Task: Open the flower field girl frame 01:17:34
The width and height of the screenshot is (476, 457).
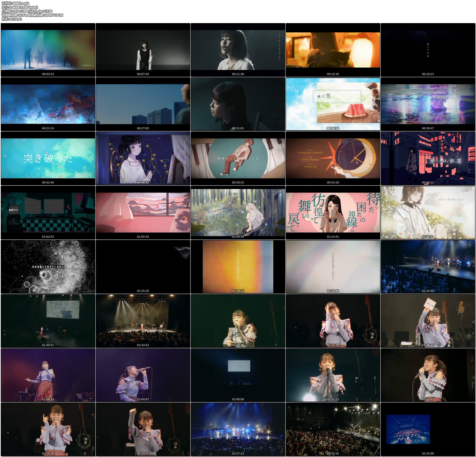Action: (428, 212)
